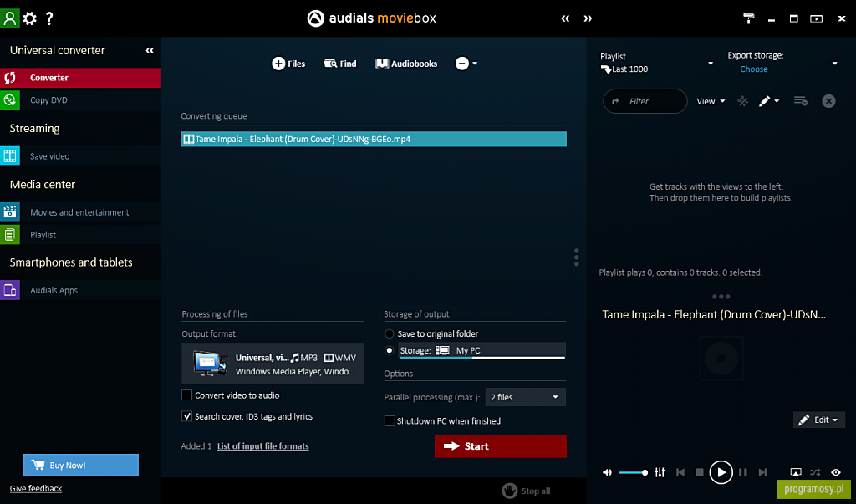Open Give feedback link
Screen dimensions: 856x504
coord(36,489)
